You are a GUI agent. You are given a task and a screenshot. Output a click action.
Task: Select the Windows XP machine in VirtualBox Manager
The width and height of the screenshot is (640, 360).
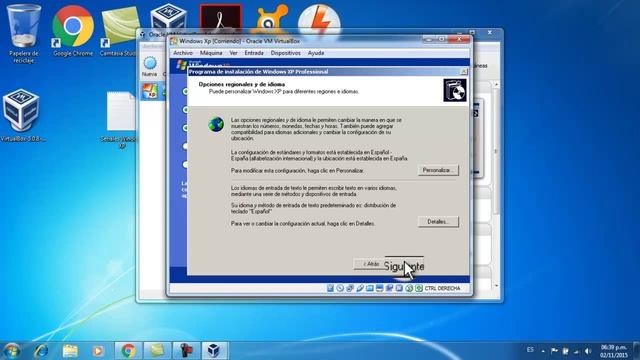pos(152,91)
